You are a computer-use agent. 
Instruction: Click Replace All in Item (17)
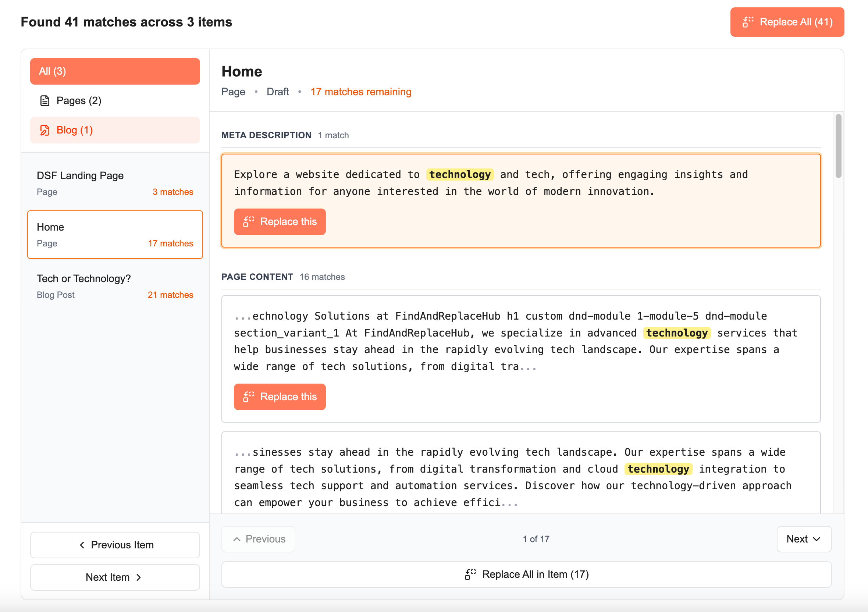pos(526,574)
